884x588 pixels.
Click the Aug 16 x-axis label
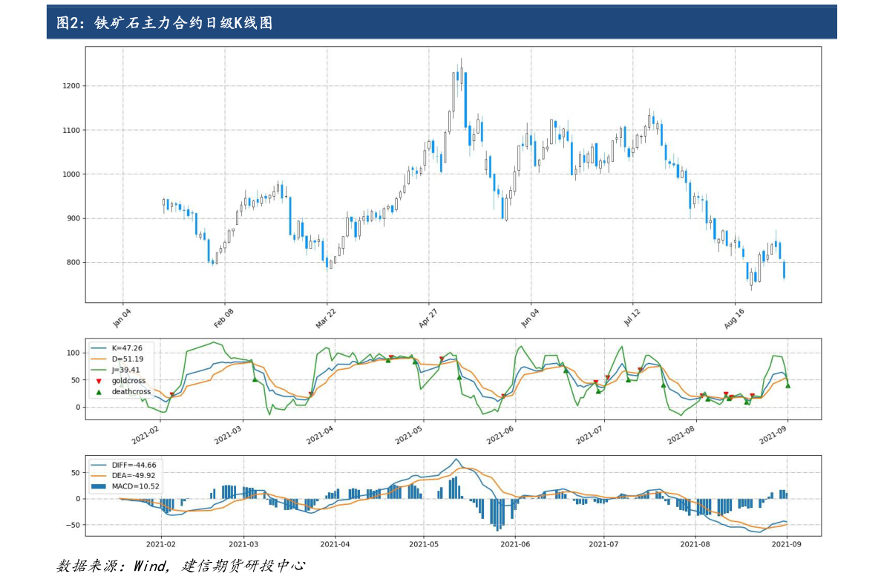coord(734,318)
